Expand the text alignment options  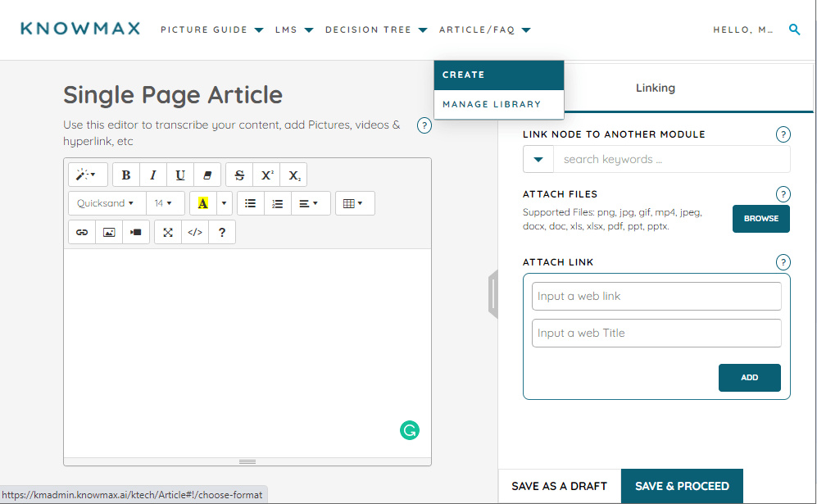coord(311,202)
